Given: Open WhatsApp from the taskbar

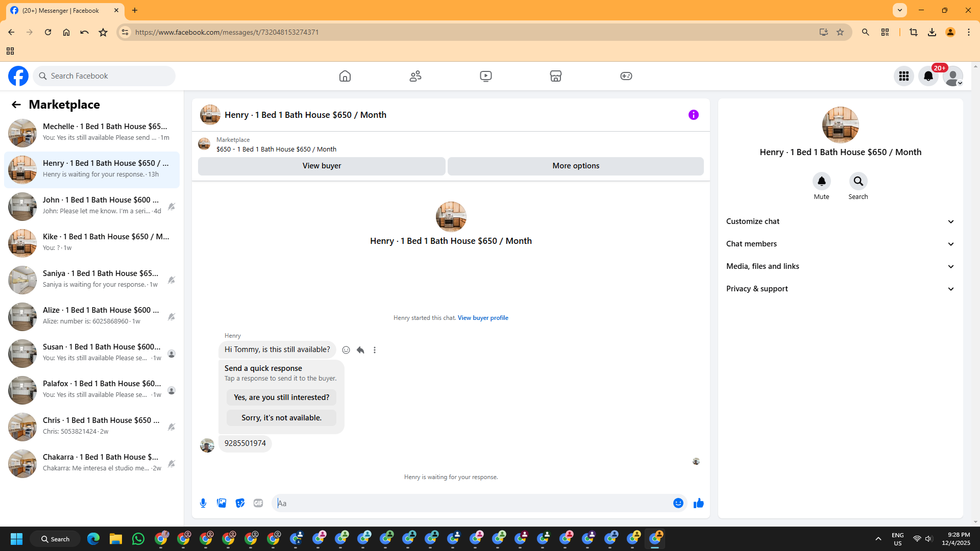Looking at the screenshot, I should point(138,539).
